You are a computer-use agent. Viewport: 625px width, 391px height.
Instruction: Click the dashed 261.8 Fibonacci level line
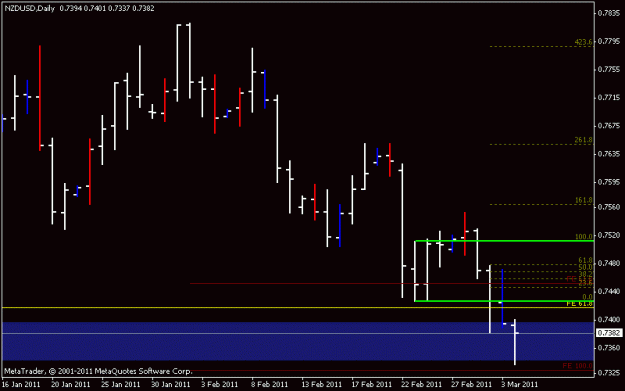(542, 144)
